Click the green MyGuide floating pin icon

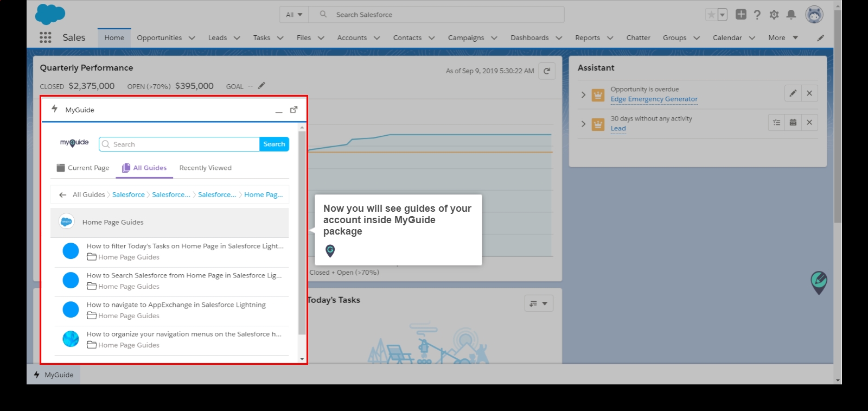point(819,282)
